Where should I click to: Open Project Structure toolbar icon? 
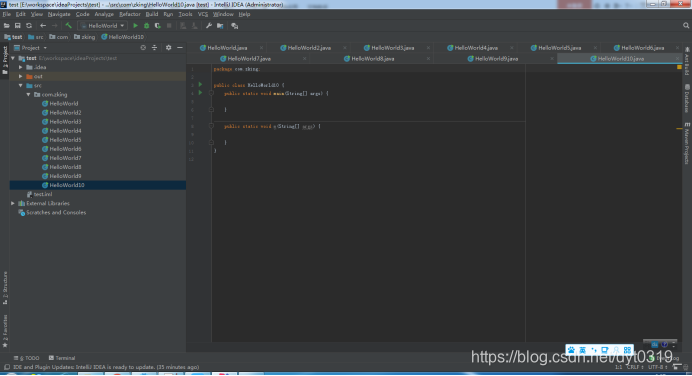click(220, 26)
